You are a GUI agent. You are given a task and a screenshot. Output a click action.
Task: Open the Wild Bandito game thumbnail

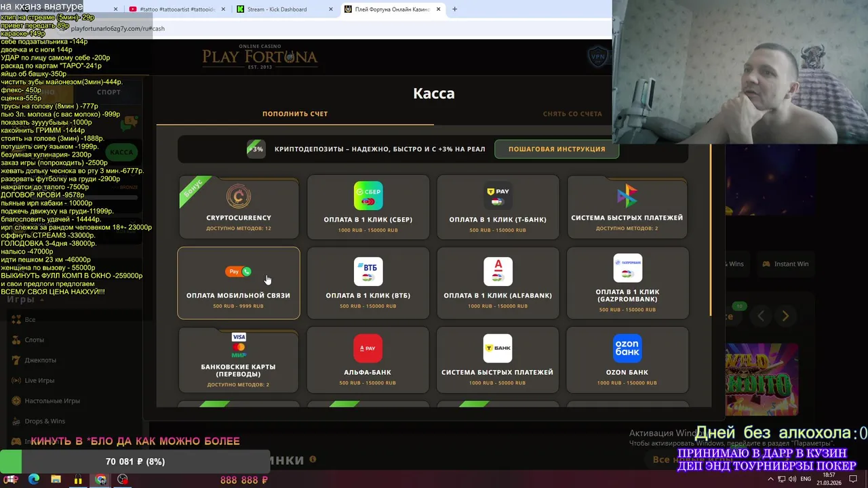tap(762, 380)
